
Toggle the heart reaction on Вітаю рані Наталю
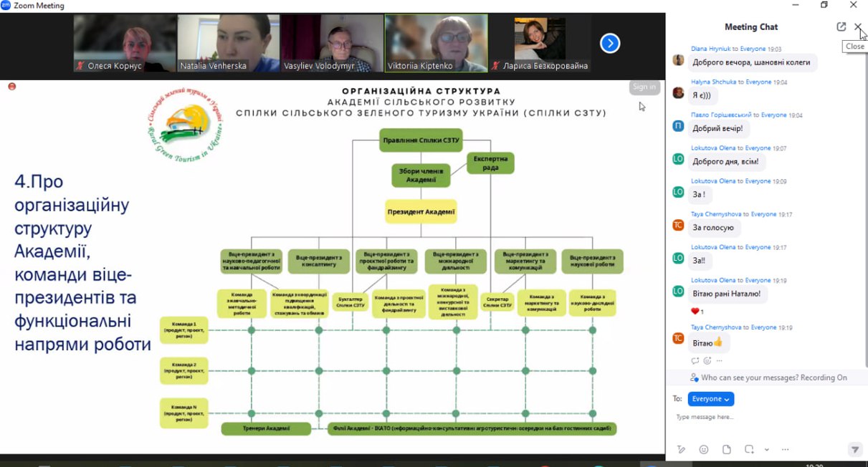697,312
